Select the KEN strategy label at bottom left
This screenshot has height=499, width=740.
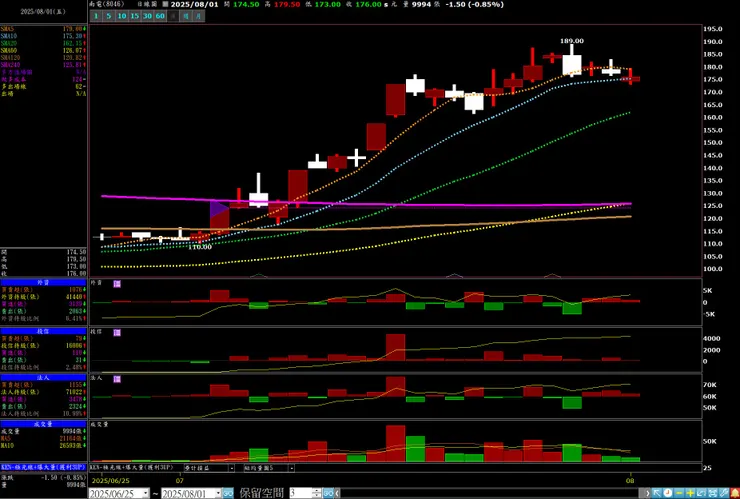click(x=43, y=467)
